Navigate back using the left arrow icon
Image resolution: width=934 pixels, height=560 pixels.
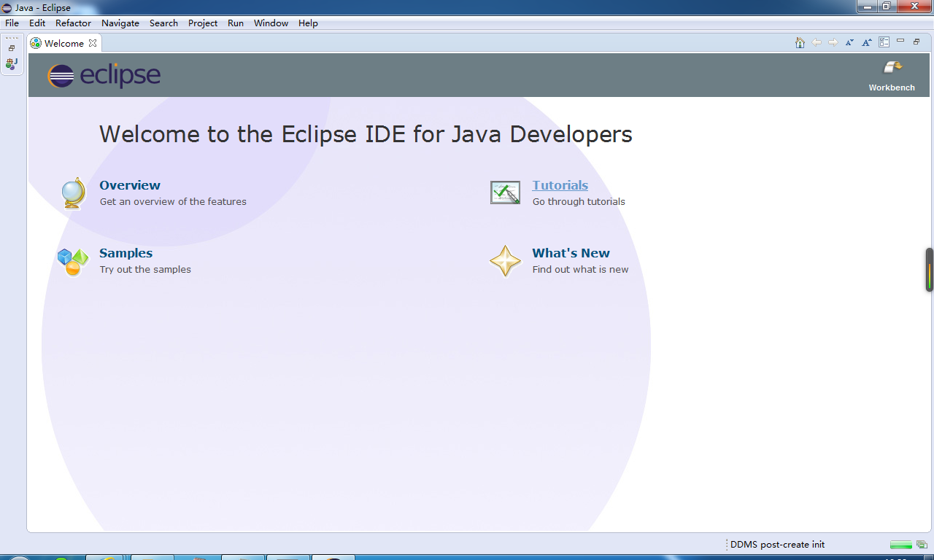[817, 42]
